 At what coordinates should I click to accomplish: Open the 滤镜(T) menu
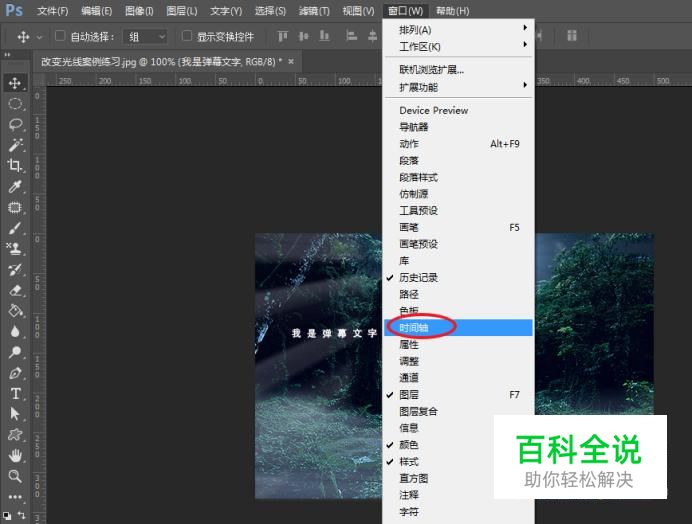click(314, 11)
